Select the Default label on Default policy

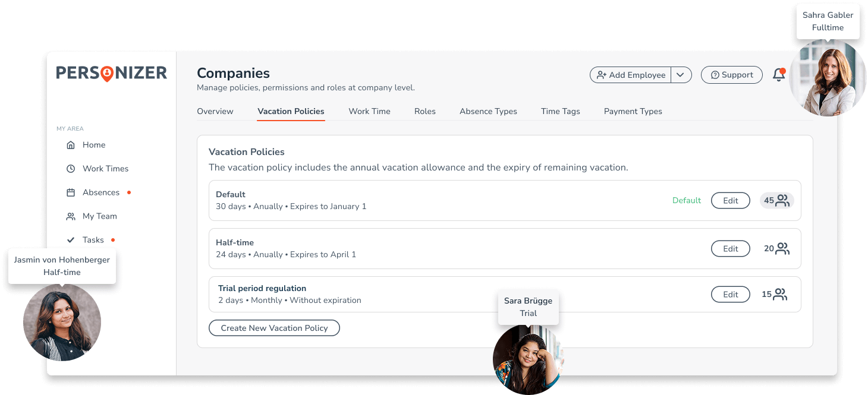(686, 200)
